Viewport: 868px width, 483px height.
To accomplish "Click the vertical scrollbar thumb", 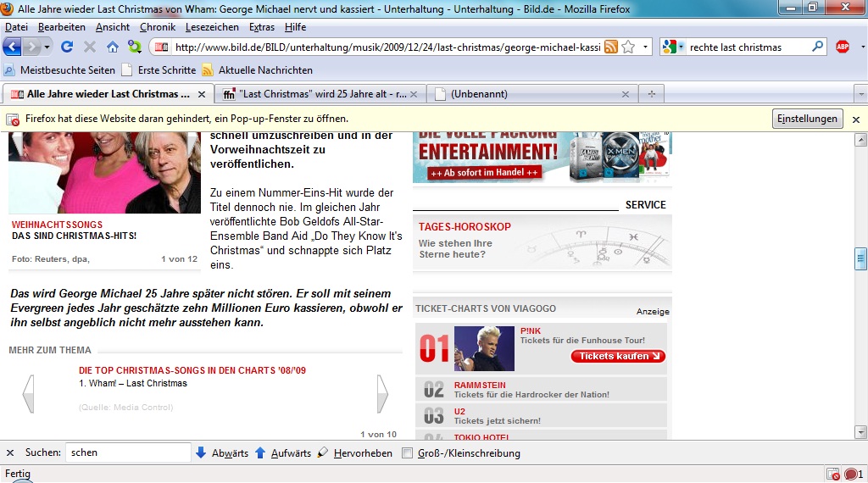I will pyautogui.click(x=860, y=258).
